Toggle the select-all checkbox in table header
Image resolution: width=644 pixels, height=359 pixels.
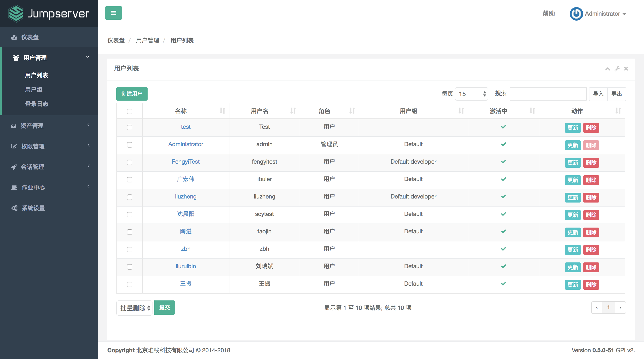pyautogui.click(x=129, y=111)
